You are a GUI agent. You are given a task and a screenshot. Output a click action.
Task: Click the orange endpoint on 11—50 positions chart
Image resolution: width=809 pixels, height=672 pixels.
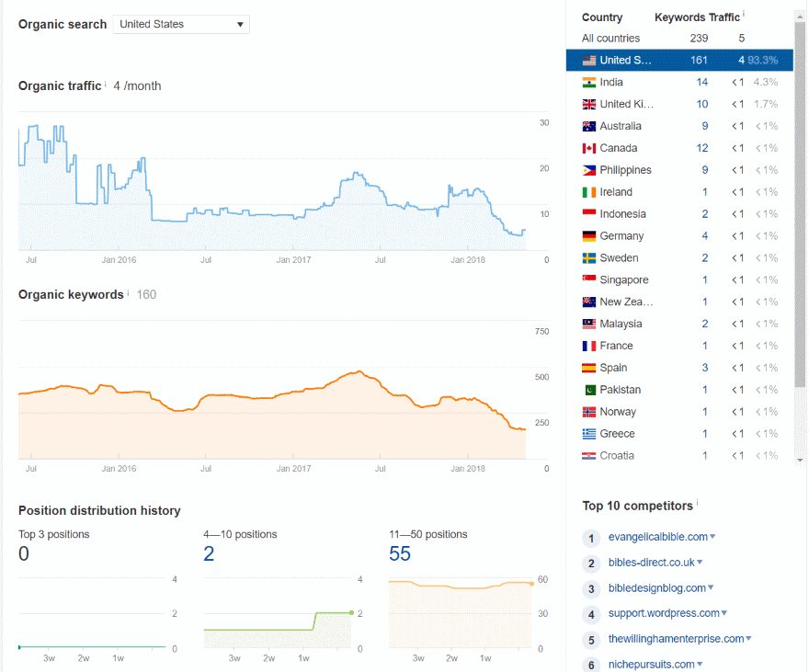click(x=532, y=584)
